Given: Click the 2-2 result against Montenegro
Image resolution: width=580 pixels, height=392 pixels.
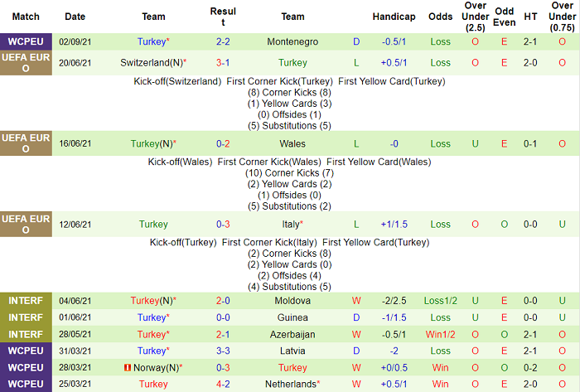Looking at the screenshot, I should (x=223, y=41).
